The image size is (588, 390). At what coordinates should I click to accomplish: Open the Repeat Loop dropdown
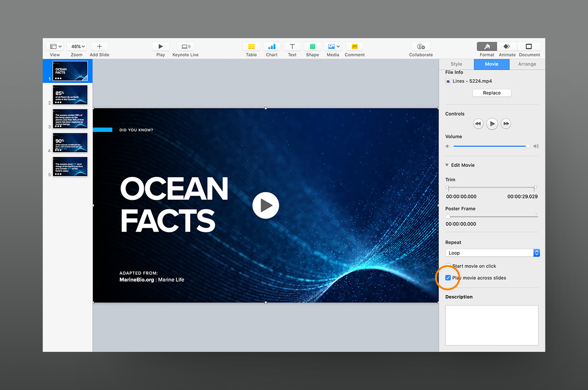492,253
